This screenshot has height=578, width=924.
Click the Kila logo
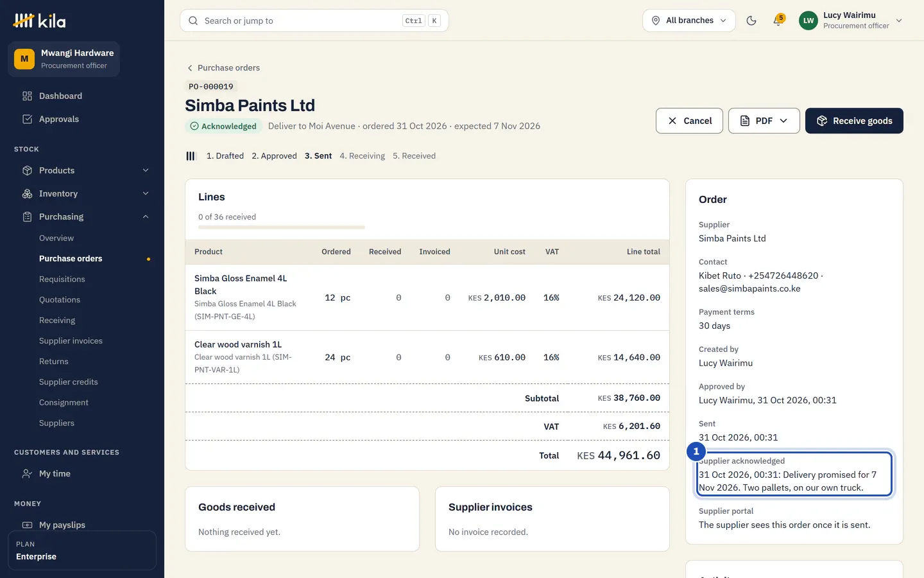(x=40, y=21)
